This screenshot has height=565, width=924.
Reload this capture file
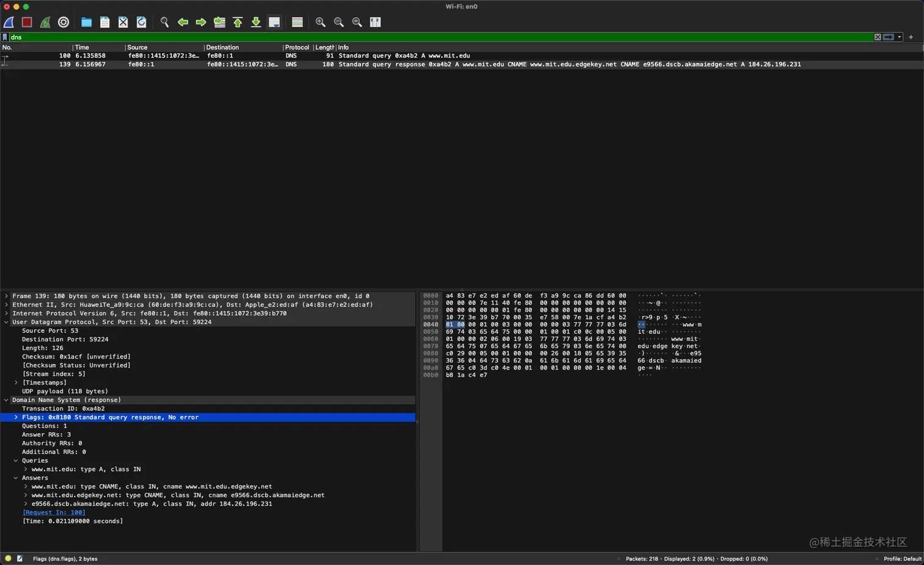141,23
